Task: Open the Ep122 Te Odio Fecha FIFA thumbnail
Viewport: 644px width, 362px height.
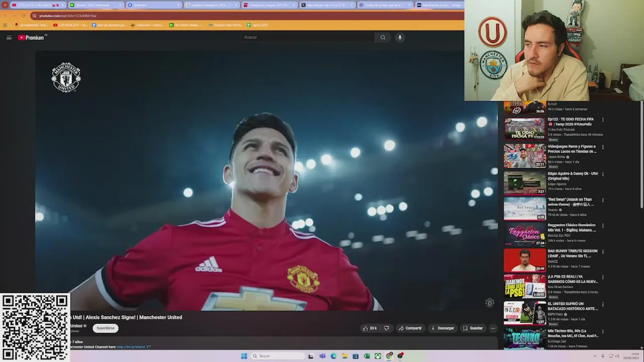Action: pos(525,129)
